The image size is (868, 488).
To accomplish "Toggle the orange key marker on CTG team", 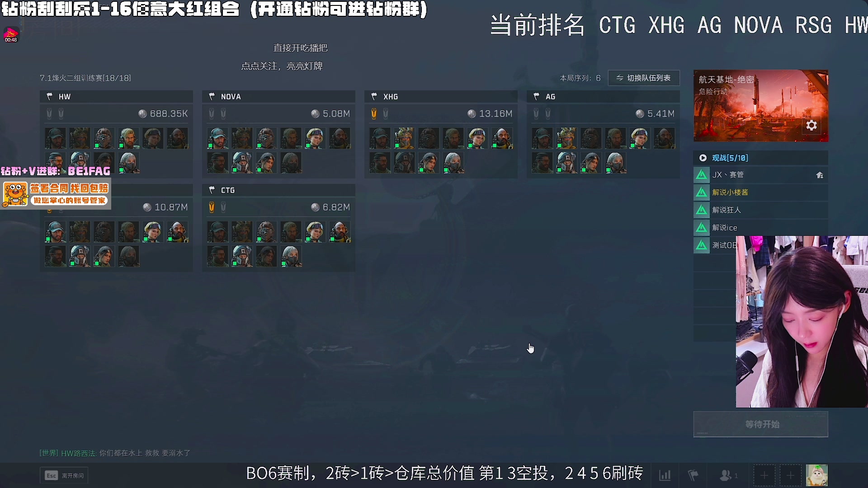I will click(x=211, y=207).
